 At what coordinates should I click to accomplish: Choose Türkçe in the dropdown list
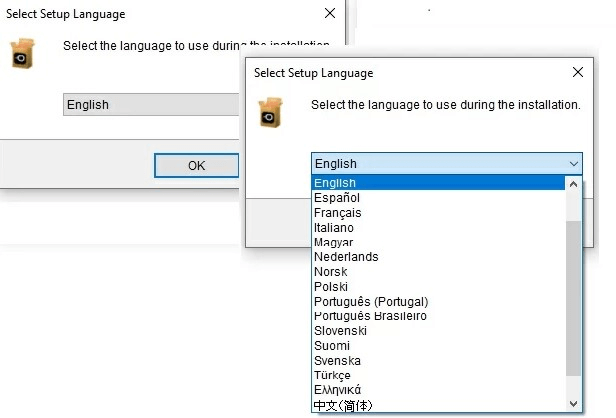point(332,376)
